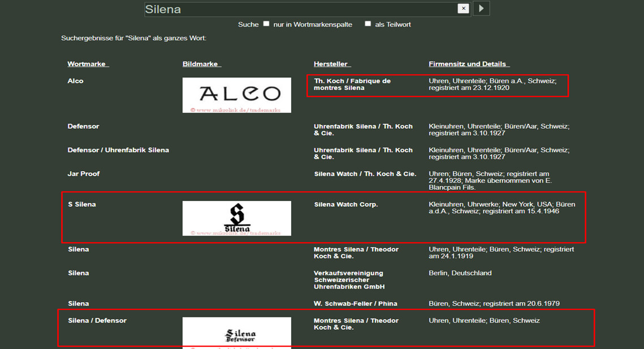
Task: Click the search results summary text
Action: tap(134, 38)
